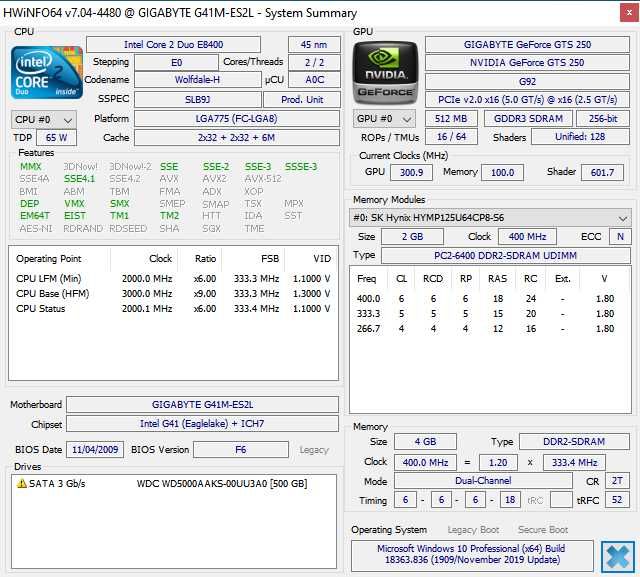640x577 pixels.
Task: Click the 45 nm process field
Action: (314, 44)
